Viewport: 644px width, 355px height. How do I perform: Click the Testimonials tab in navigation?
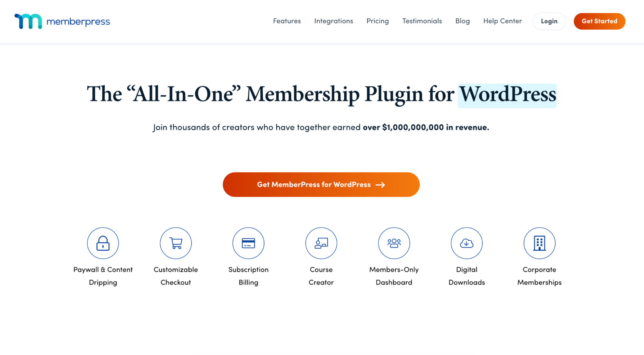[422, 21]
